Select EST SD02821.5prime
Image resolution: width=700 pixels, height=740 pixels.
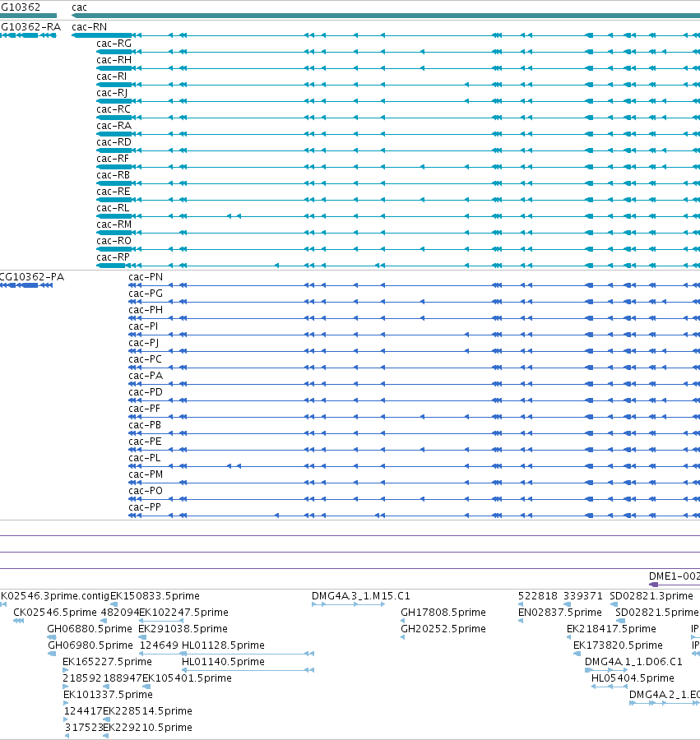pos(657,613)
